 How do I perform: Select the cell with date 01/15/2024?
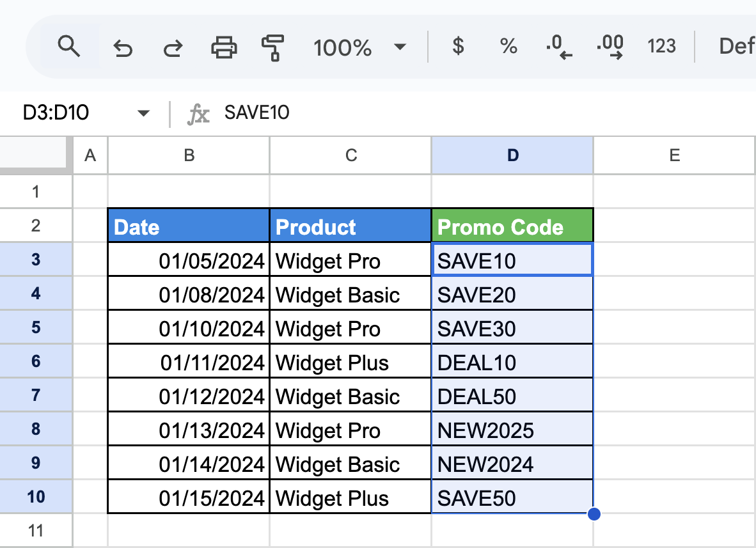[x=189, y=497]
